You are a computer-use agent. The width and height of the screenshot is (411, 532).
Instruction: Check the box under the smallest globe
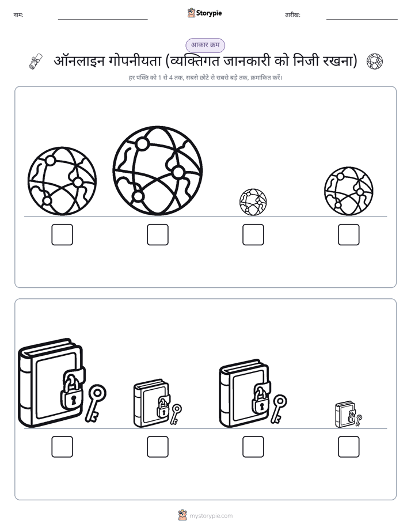pyautogui.click(x=253, y=234)
